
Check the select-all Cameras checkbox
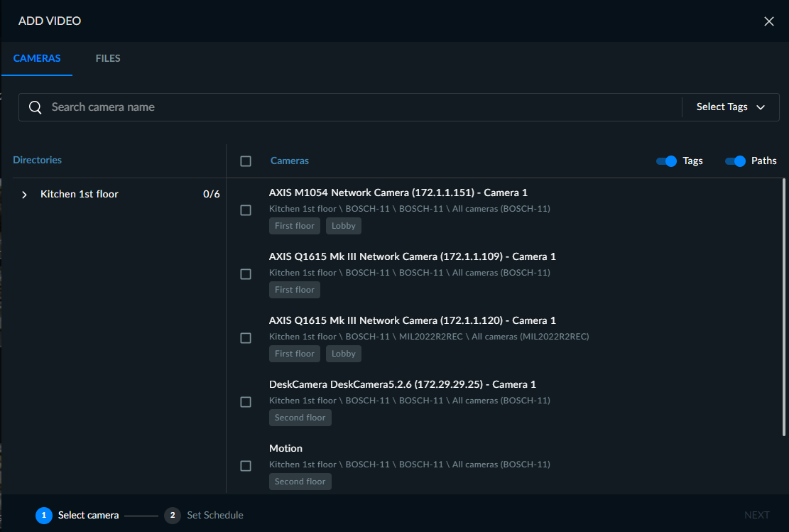click(246, 161)
